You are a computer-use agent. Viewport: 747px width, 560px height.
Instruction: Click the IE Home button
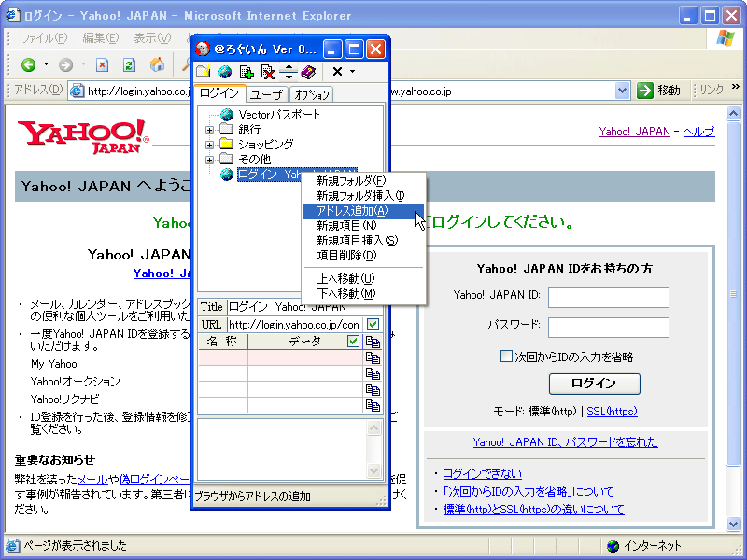tap(157, 64)
